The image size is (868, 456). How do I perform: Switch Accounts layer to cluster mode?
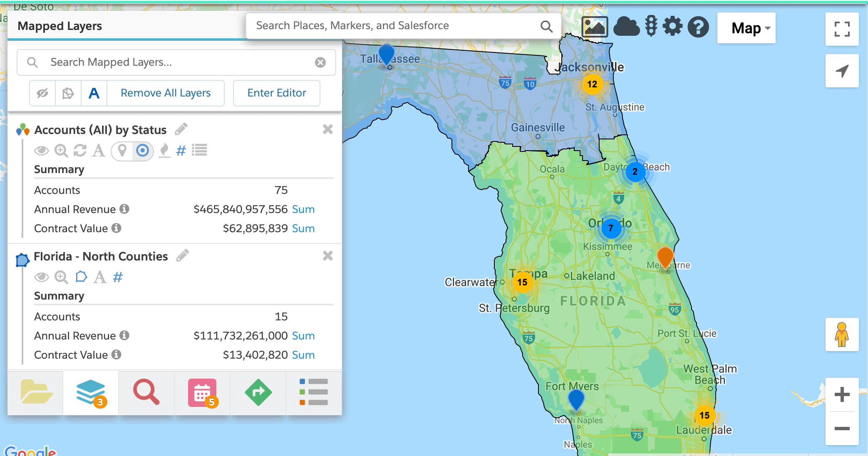coord(143,151)
